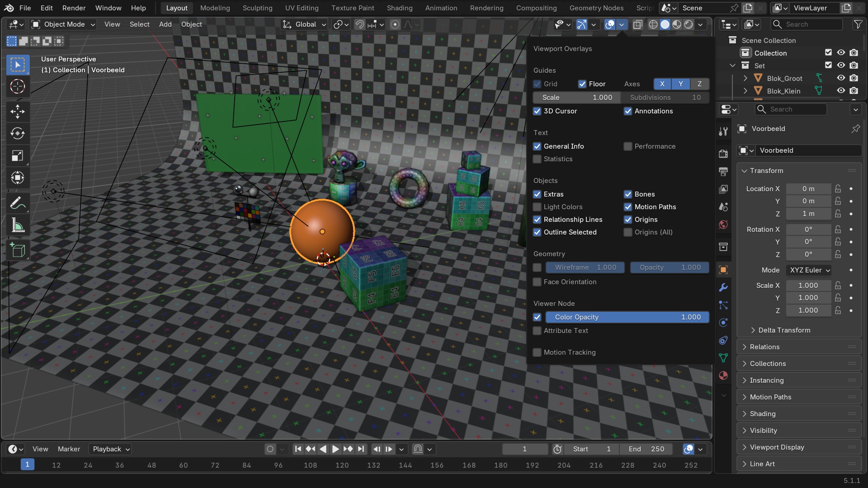Hide Blok_Groot with its eye icon
Image resolution: width=868 pixels, height=488 pixels.
(x=841, y=78)
